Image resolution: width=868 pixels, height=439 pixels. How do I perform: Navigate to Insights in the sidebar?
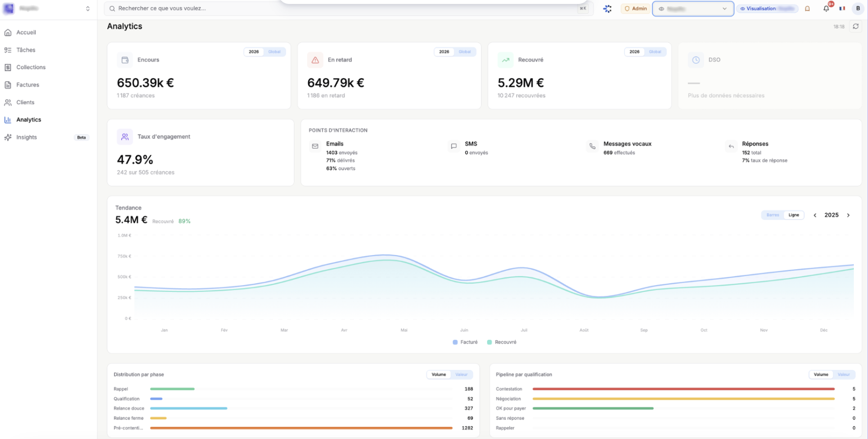click(27, 137)
